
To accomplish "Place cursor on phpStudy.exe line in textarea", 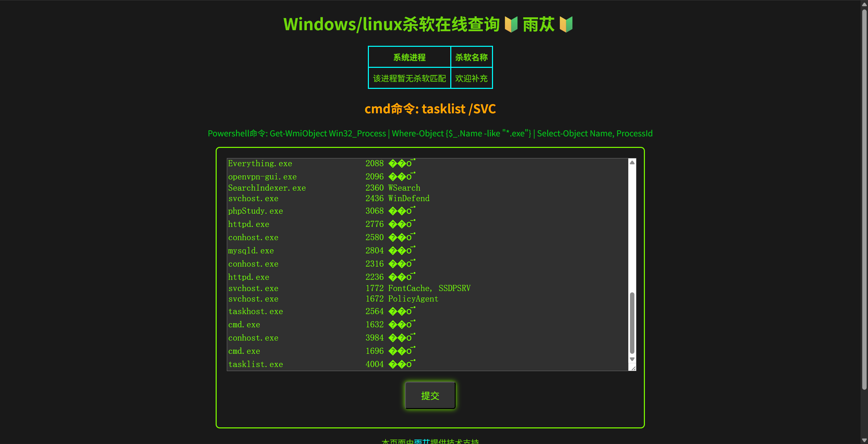I will coord(255,211).
